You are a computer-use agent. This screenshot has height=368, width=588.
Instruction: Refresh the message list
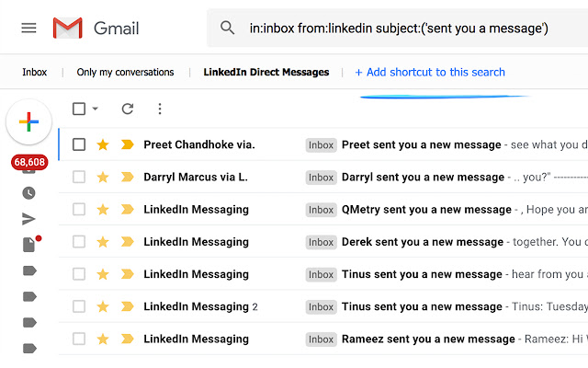[128, 109]
